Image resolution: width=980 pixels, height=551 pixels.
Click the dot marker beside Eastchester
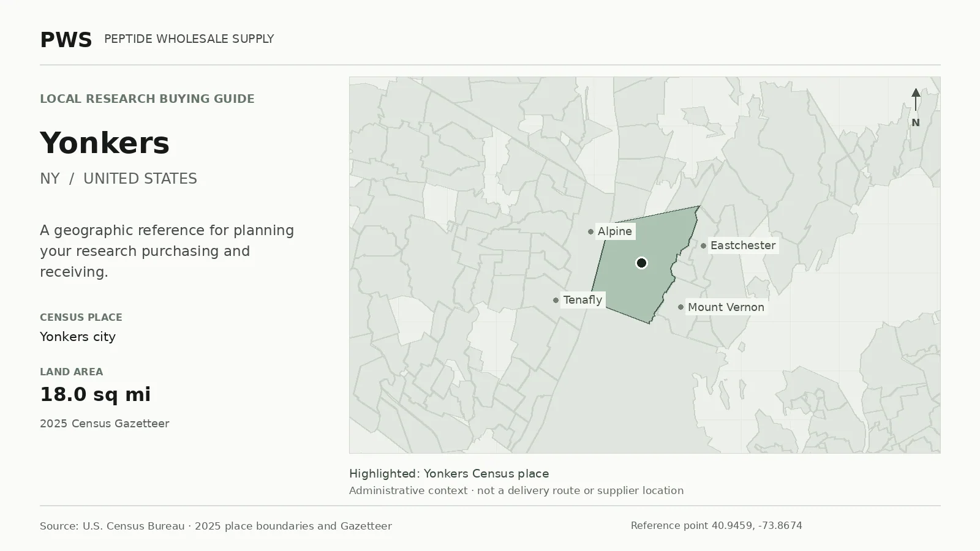point(703,246)
